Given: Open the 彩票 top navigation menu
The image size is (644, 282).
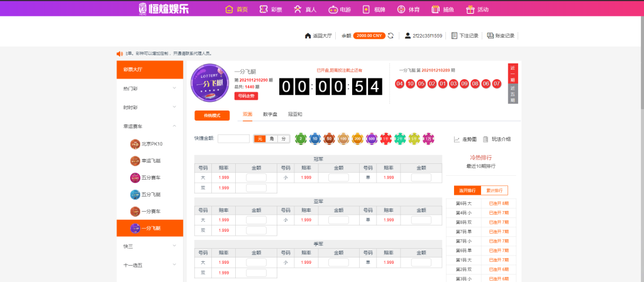Looking at the screenshot, I should click(270, 9).
